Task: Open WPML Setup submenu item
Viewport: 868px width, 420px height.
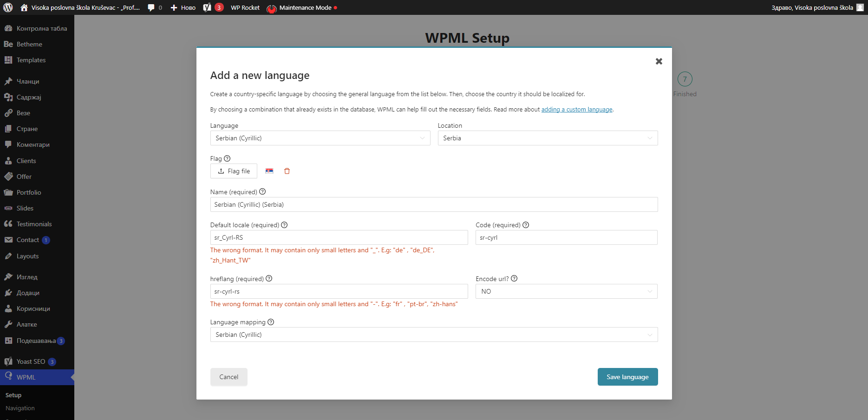Action: point(13,395)
